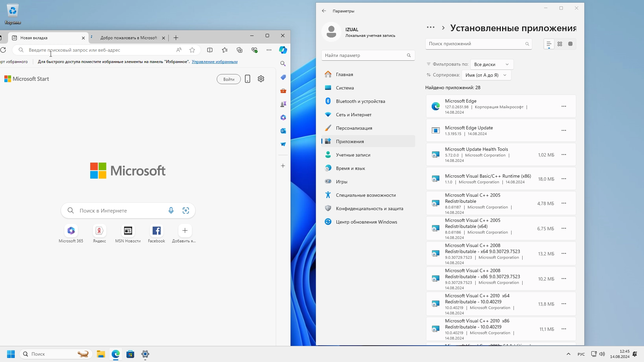Switch apps list to grid view
This screenshot has height=362, width=644.
560,44
